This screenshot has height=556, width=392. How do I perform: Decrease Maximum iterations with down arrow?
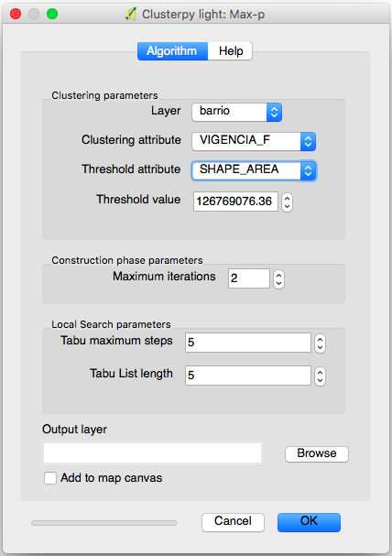[x=279, y=284]
